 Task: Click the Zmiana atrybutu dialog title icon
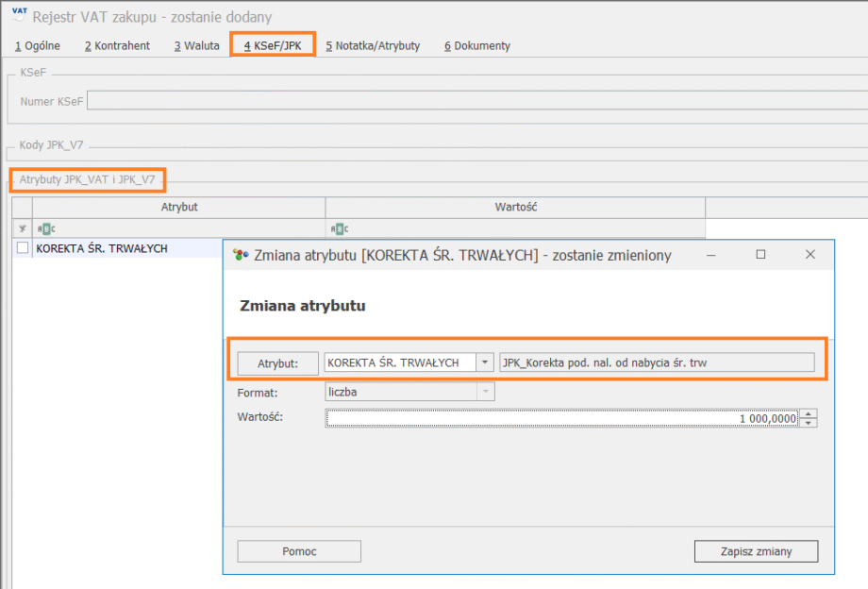pos(241,255)
